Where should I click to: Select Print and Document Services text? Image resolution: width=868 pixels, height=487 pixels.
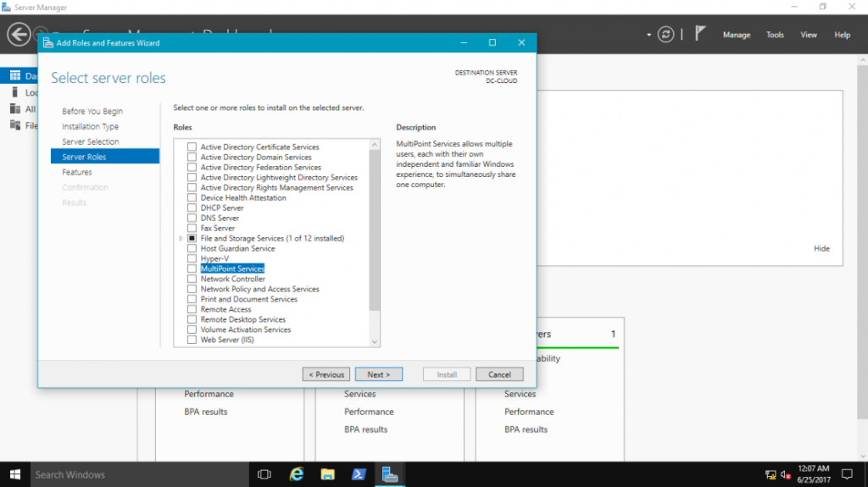248,299
